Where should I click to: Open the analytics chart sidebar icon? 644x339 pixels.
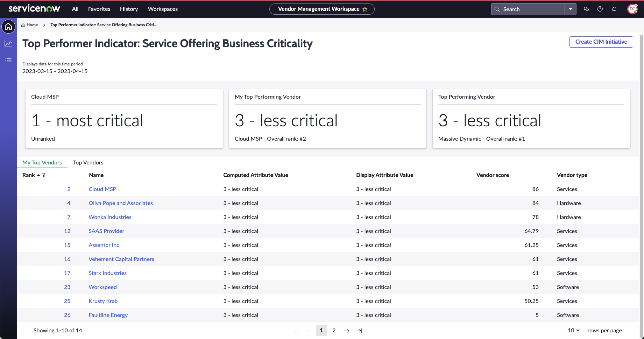pyautogui.click(x=8, y=43)
